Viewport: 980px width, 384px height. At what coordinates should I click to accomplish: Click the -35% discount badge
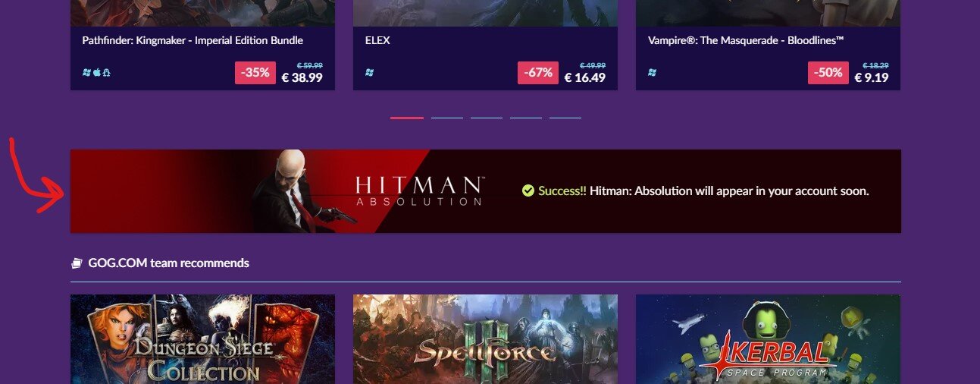pyautogui.click(x=255, y=73)
